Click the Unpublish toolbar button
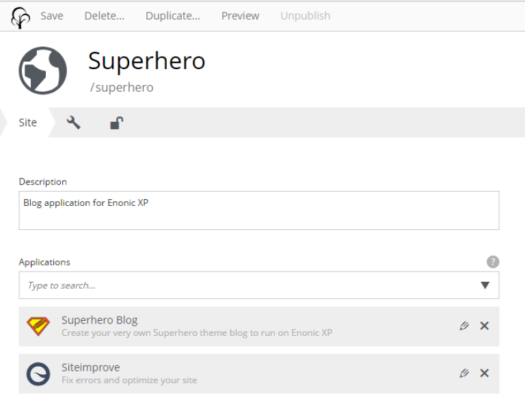 tap(305, 16)
